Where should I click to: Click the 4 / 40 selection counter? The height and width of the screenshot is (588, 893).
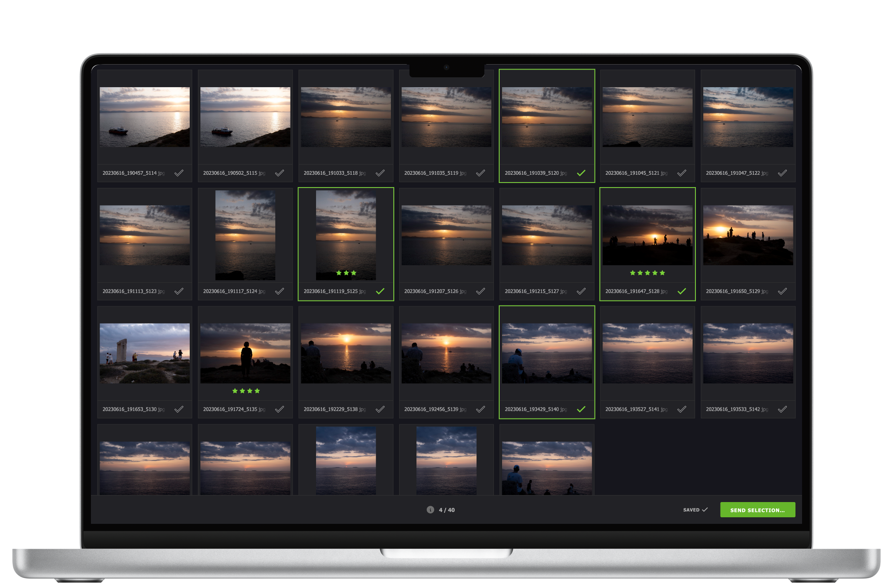[x=446, y=510]
